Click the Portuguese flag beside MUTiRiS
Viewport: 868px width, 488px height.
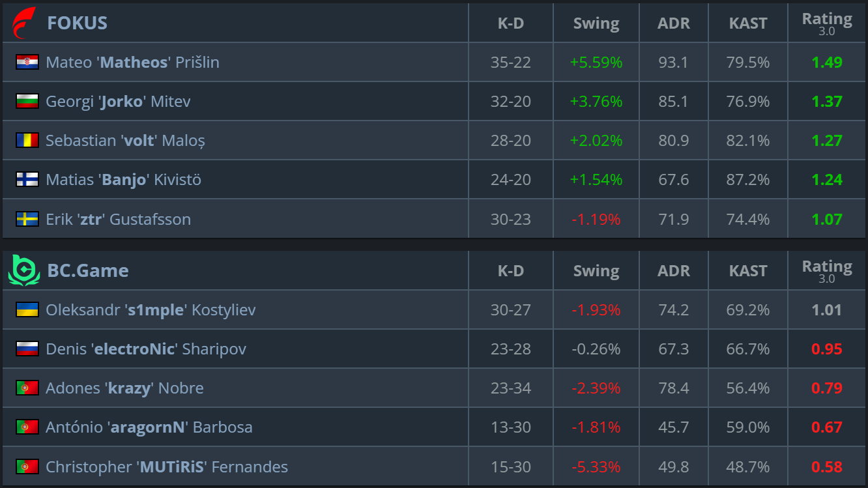point(27,466)
